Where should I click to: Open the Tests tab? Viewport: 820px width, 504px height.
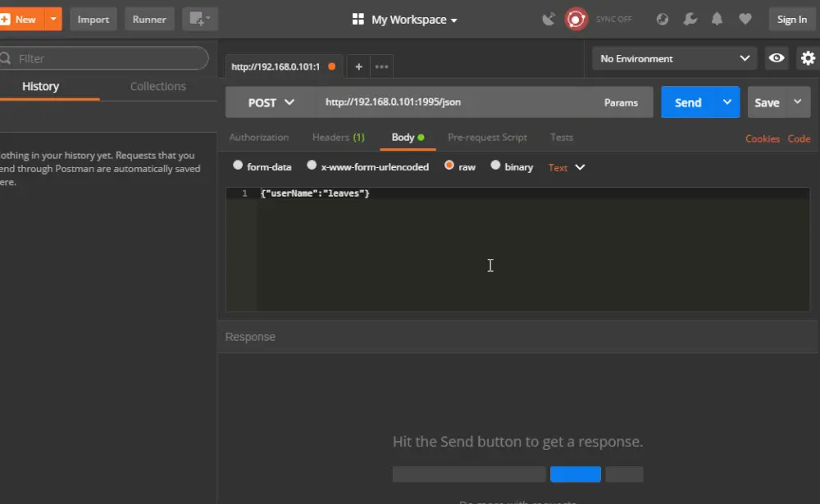562,138
